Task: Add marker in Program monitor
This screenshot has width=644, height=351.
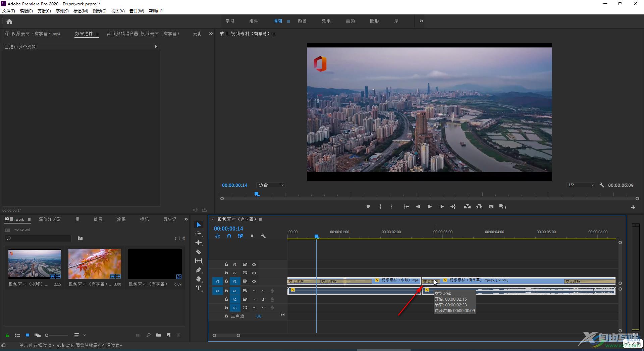Action: coord(368,207)
